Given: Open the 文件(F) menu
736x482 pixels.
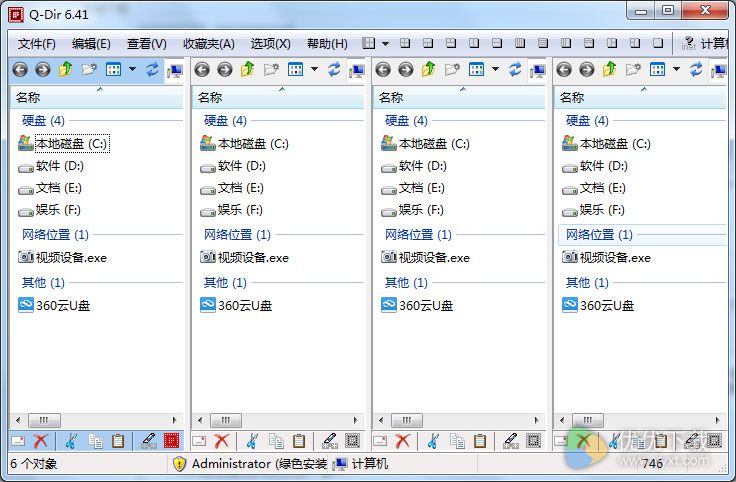Looking at the screenshot, I should 36,44.
